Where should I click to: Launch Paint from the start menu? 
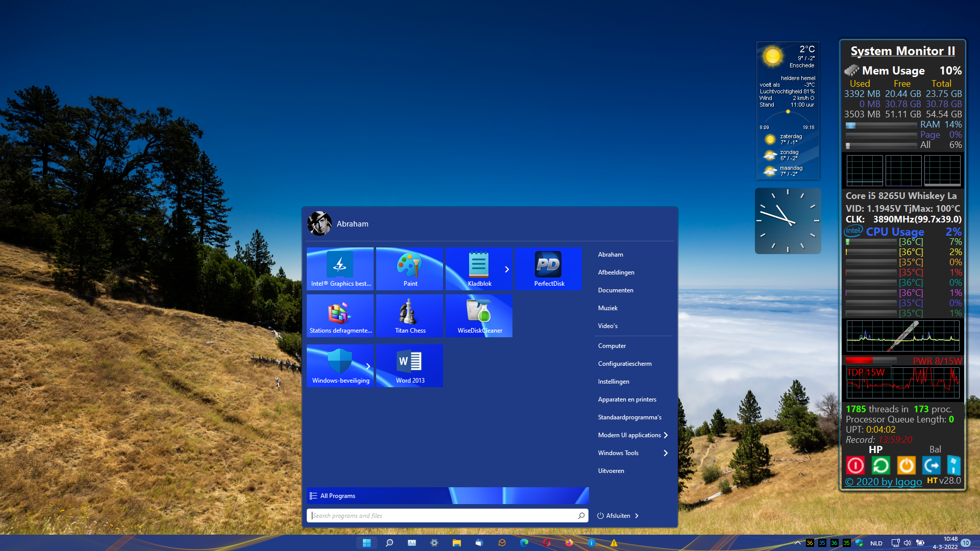(x=409, y=269)
